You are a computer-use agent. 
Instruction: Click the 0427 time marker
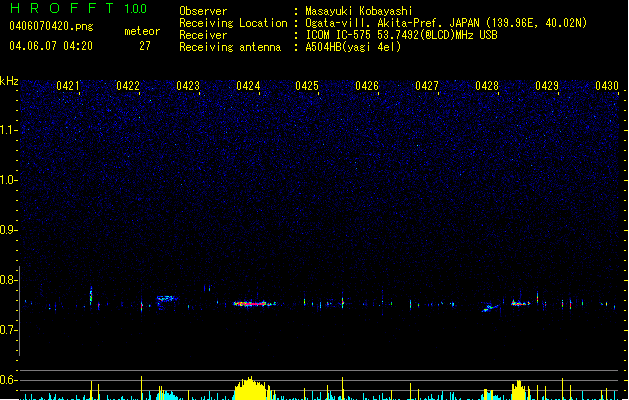pos(427,86)
